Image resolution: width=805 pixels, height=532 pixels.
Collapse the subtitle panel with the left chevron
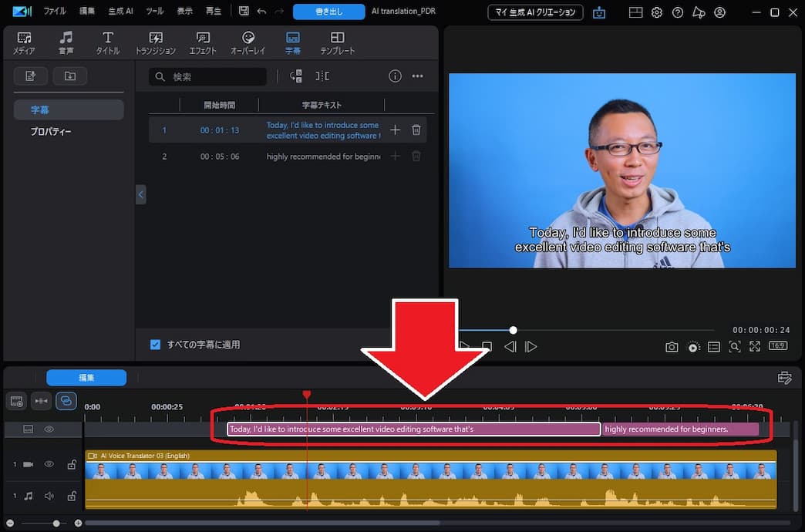(141, 194)
